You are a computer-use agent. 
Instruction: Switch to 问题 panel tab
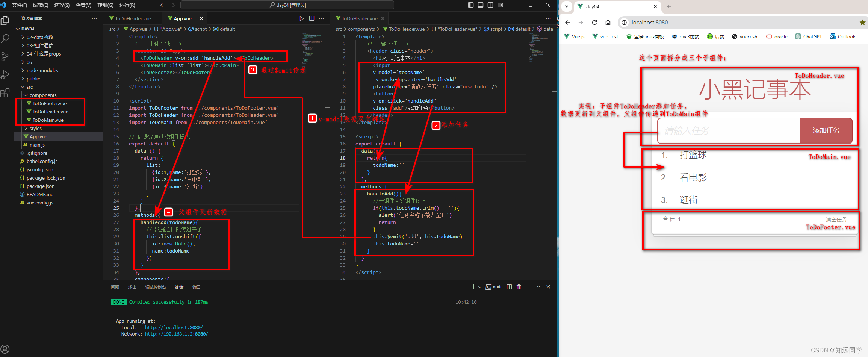(115, 287)
